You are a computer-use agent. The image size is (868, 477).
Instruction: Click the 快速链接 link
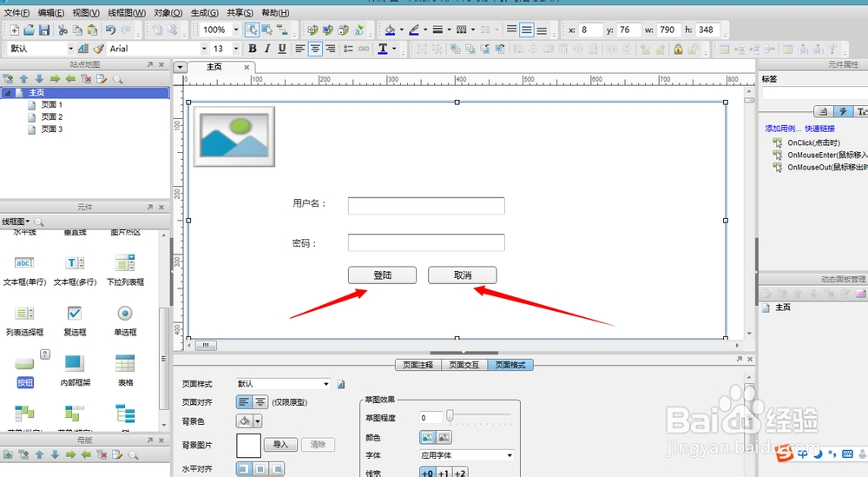tap(820, 129)
